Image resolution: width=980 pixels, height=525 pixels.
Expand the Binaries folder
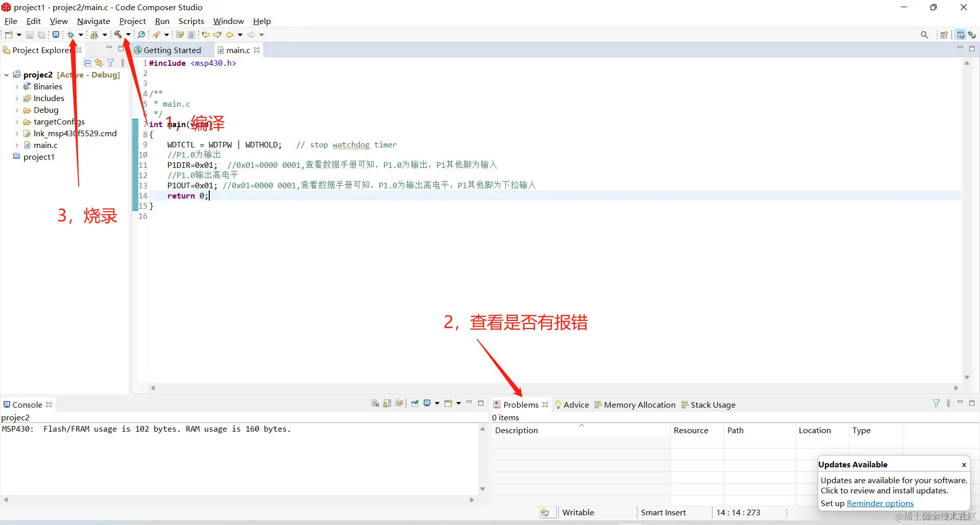(x=17, y=87)
